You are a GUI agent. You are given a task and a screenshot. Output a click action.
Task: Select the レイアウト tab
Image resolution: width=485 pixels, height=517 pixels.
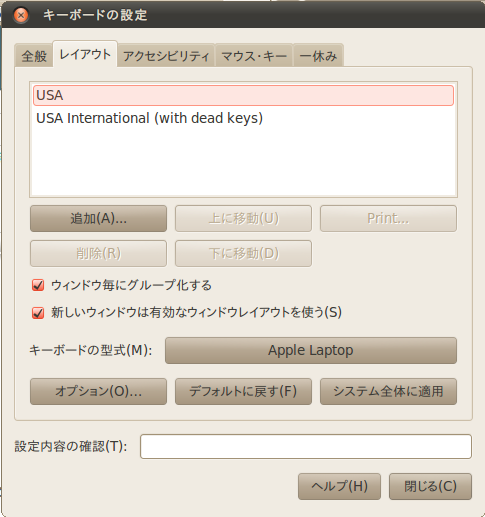[85, 54]
